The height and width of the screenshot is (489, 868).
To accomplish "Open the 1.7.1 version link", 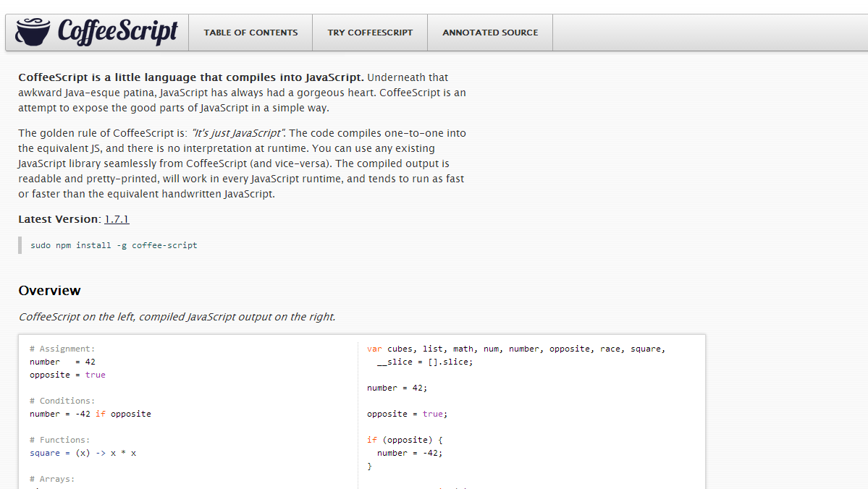I will tap(117, 219).
